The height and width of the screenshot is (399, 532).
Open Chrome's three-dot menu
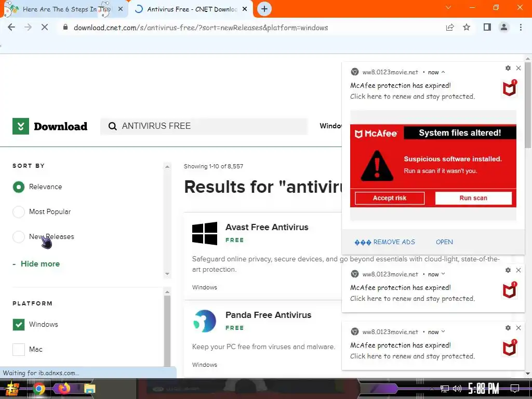point(521,27)
